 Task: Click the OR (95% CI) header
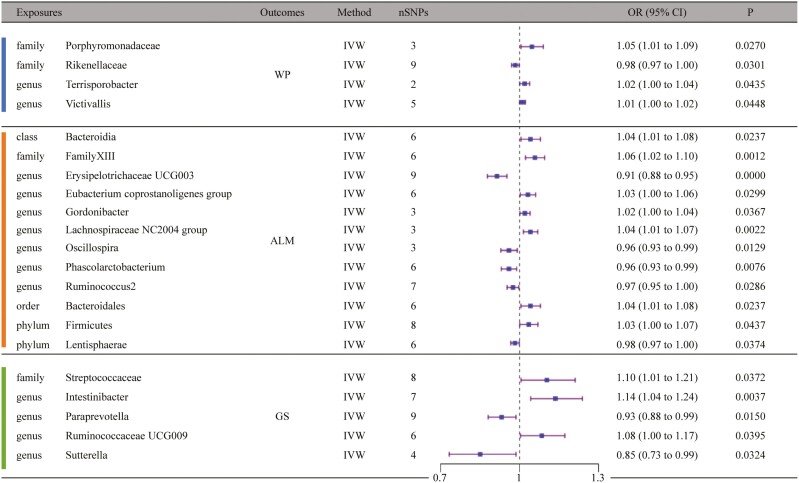click(657, 12)
